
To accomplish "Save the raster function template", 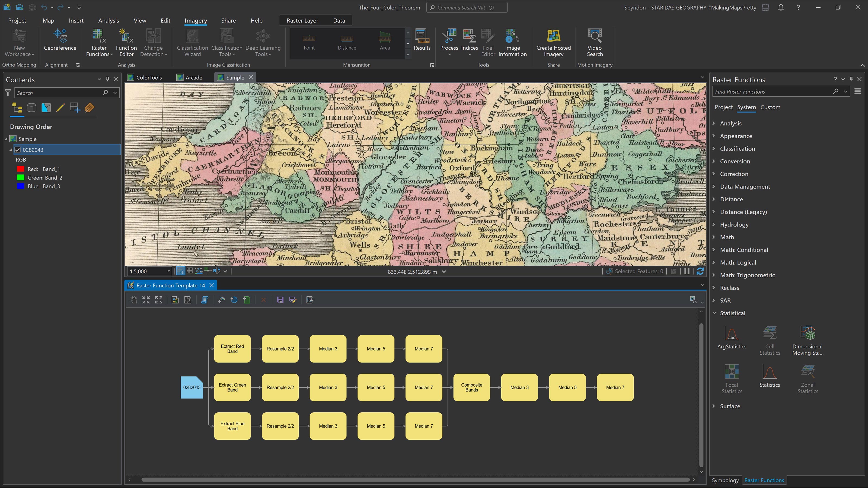I will click(280, 300).
